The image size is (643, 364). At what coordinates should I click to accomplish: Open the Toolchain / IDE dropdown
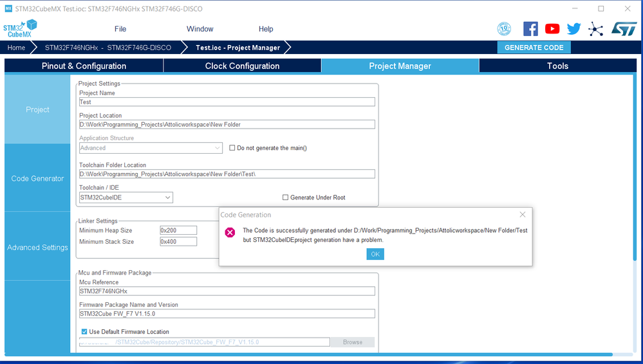coord(126,197)
